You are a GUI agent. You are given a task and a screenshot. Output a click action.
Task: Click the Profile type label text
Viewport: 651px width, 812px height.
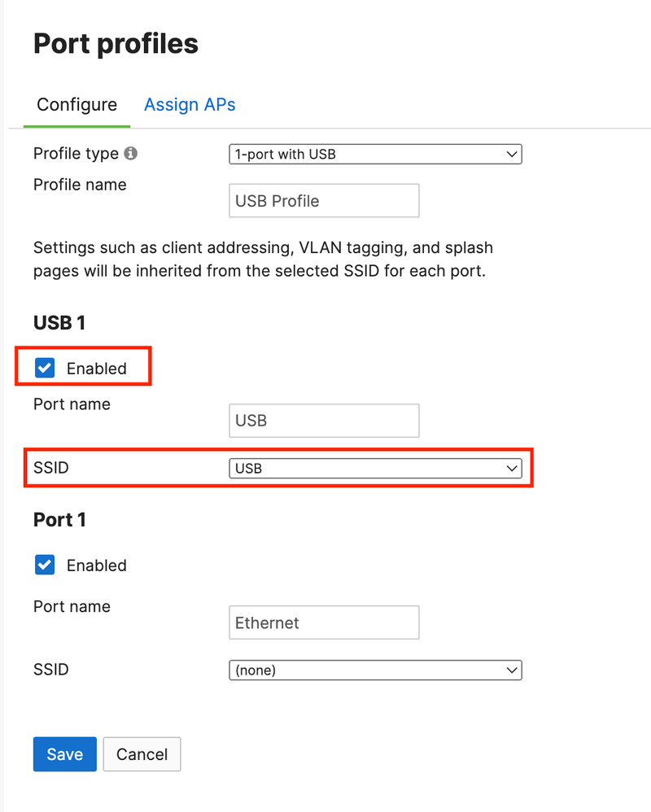tap(76, 153)
